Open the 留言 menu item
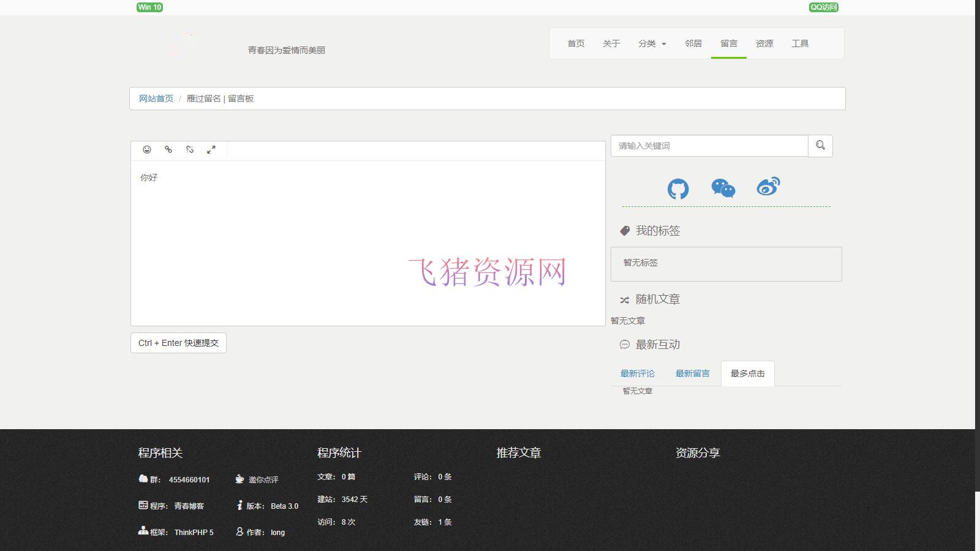The image size is (980, 551). click(728, 43)
